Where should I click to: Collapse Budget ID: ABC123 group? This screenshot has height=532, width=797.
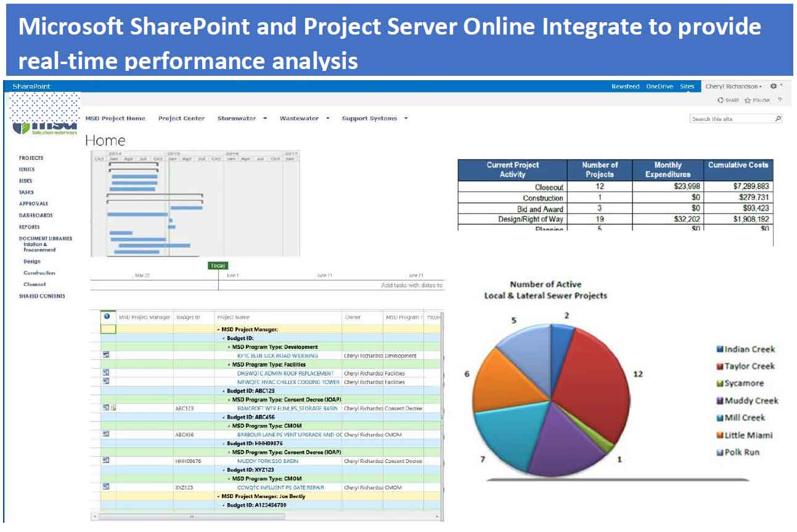pos(224,391)
